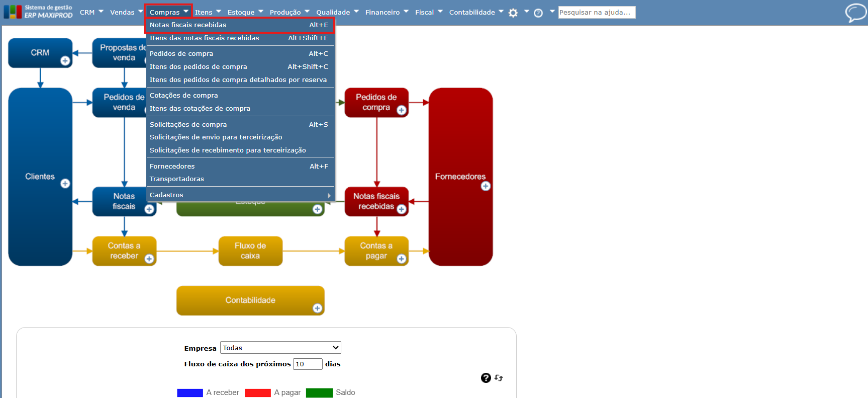Image resolution: width=868 pixels, height=398 pixels.
Task: Click the Contabilidade diagram box
Action: tap(250, 300)
